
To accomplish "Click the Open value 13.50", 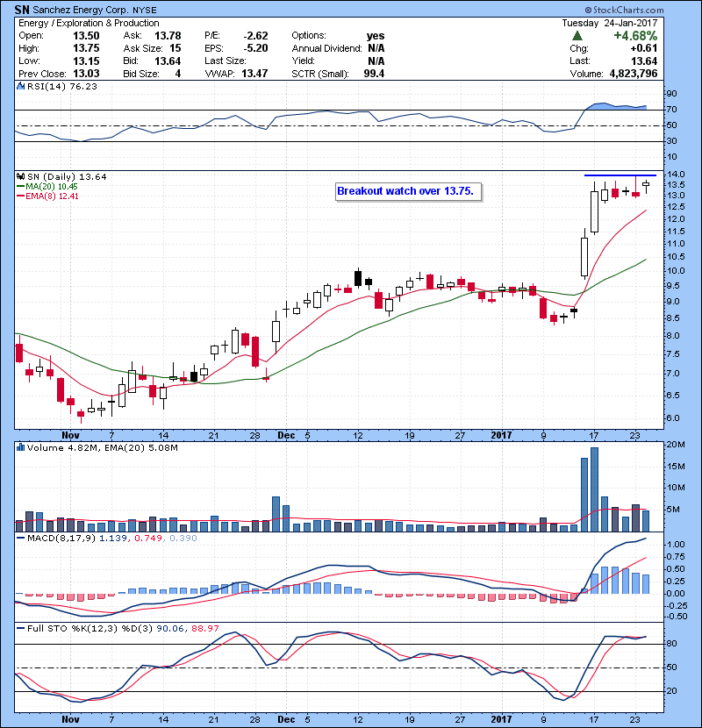I will pyautogui.click(x=86, y=36).
